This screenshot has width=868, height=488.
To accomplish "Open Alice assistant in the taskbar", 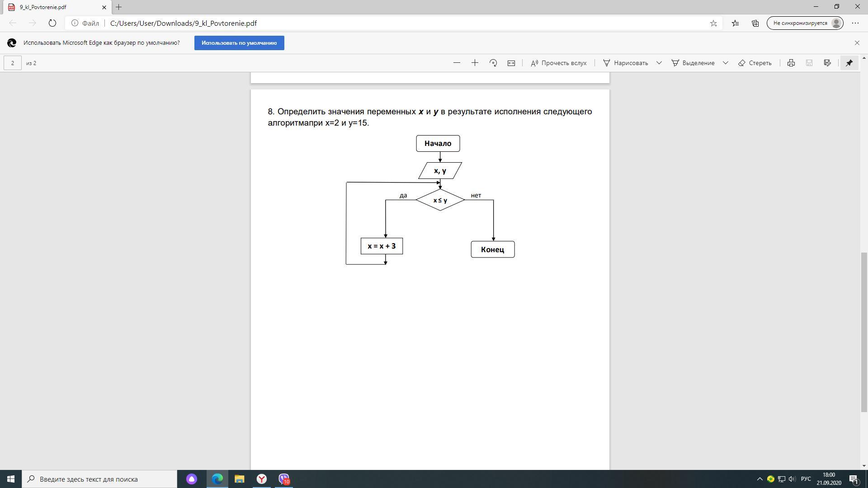I will click(x=192, y=479).
